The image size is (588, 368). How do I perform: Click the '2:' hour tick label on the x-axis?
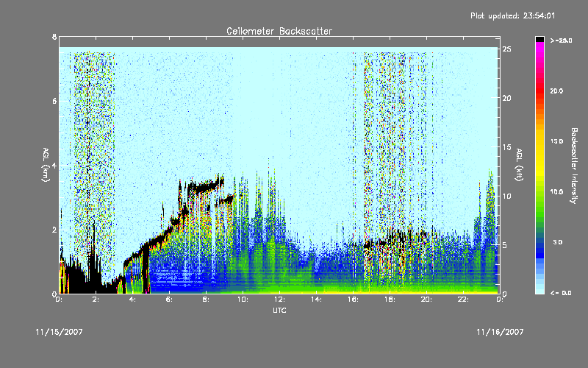point(96,300)
